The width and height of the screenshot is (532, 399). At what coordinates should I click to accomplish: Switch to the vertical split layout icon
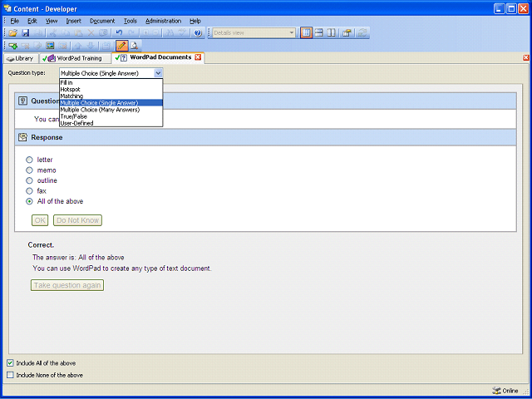(x=331, y=33)
